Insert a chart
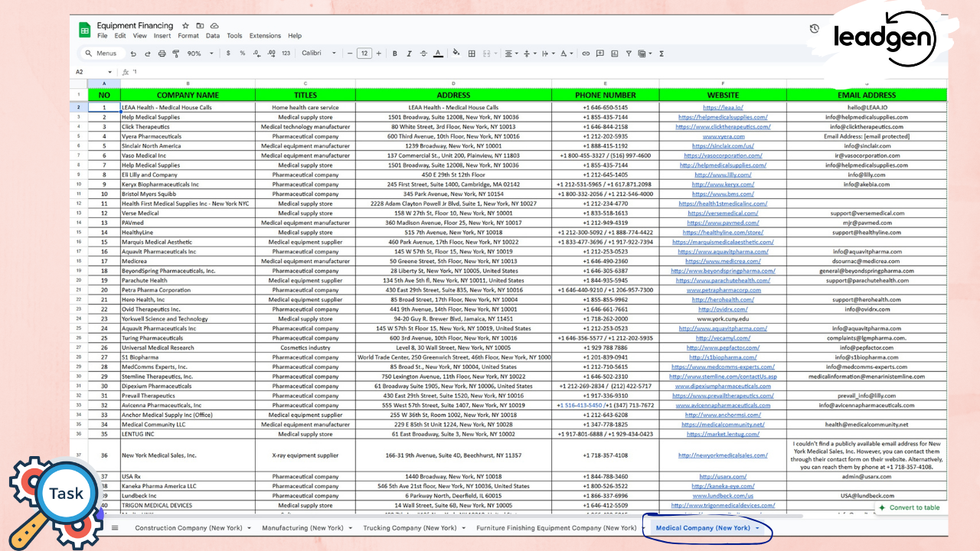Image resolution: width=980 pixels, height=551 pixels. click(x=615, y=54)
